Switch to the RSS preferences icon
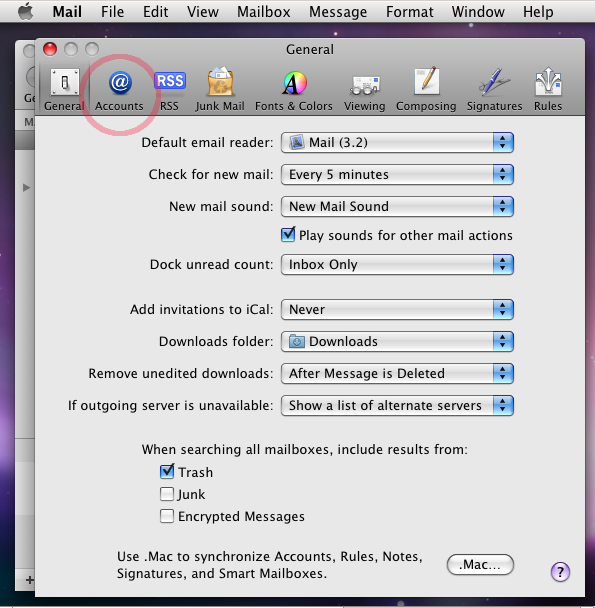This screenshot has height=608, width=595. click(x=170, y=90)
